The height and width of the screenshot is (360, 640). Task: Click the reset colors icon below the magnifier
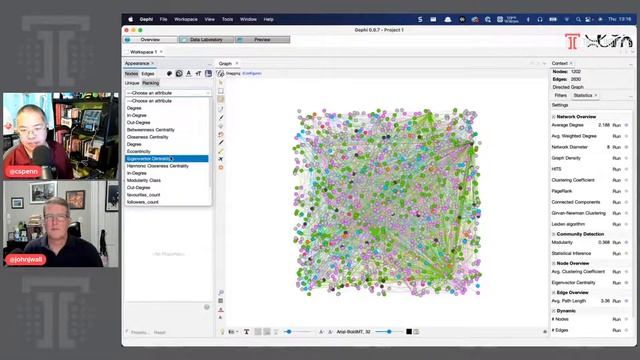coord(221,301)
